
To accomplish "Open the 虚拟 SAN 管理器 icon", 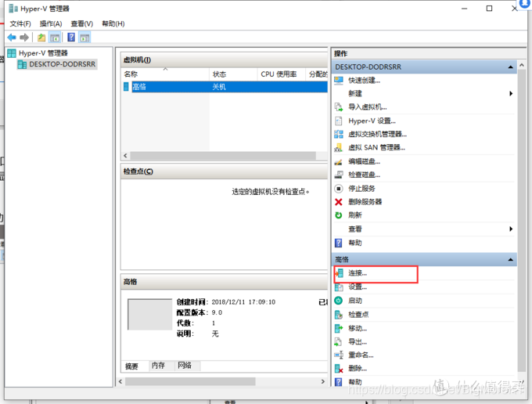I will tap(339, 148).
